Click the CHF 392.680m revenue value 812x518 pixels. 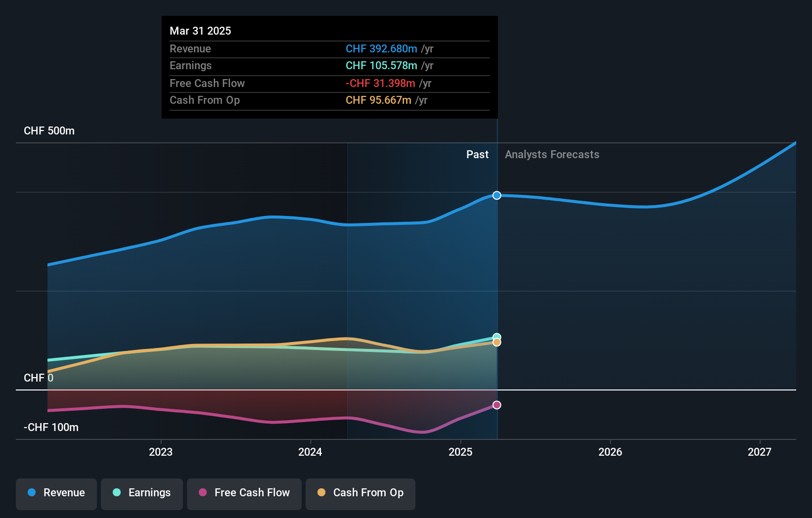[380, 49]
